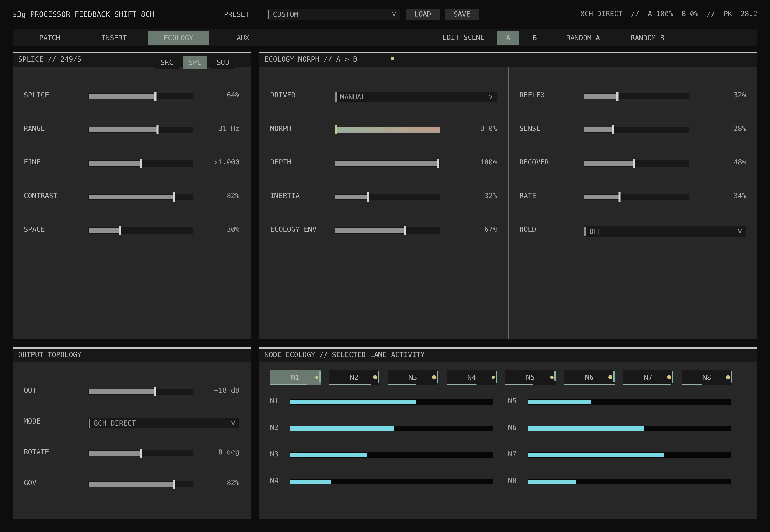Click the '-18 dB' OUT value
Viewport: 770px width, 532px height.
coord(226,390)
